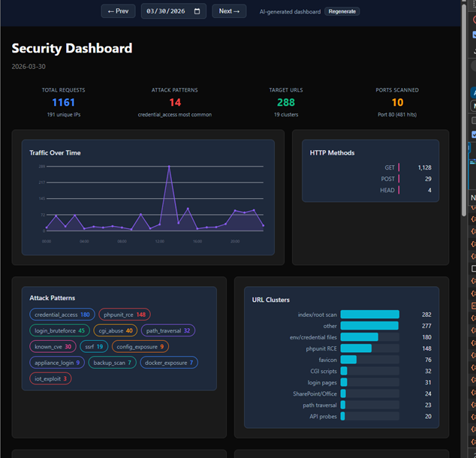Click the 'Attack Patterns' panel heading
The width and height of the screenshot is (476, 458).
[x=53, y=298]
